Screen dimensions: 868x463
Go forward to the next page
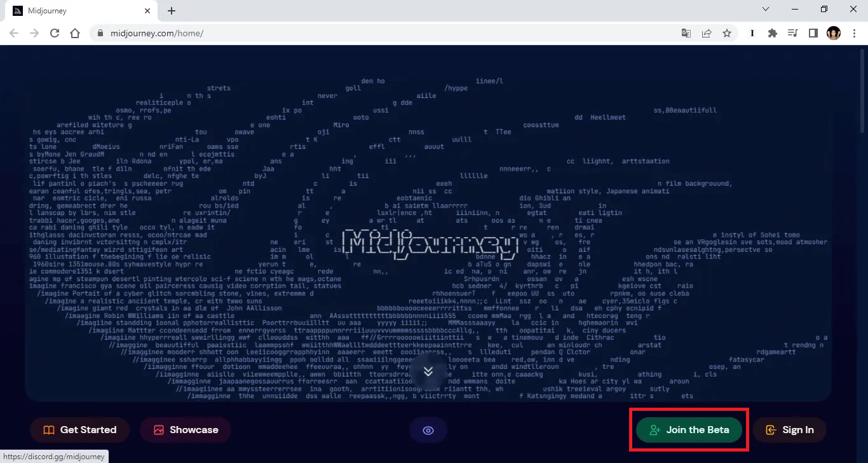point(34,33)
